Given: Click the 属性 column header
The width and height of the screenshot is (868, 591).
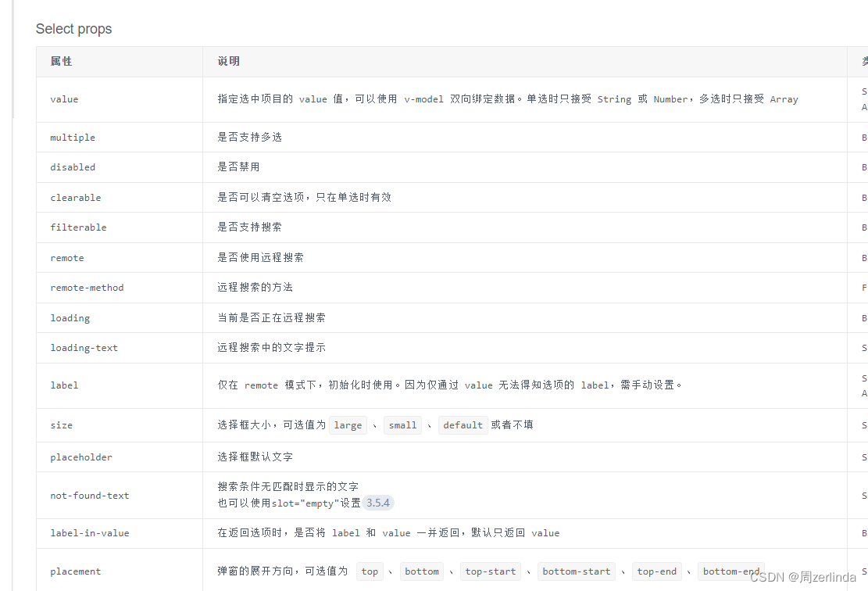Looking at the screenshot, I should (x=61, y=61).
